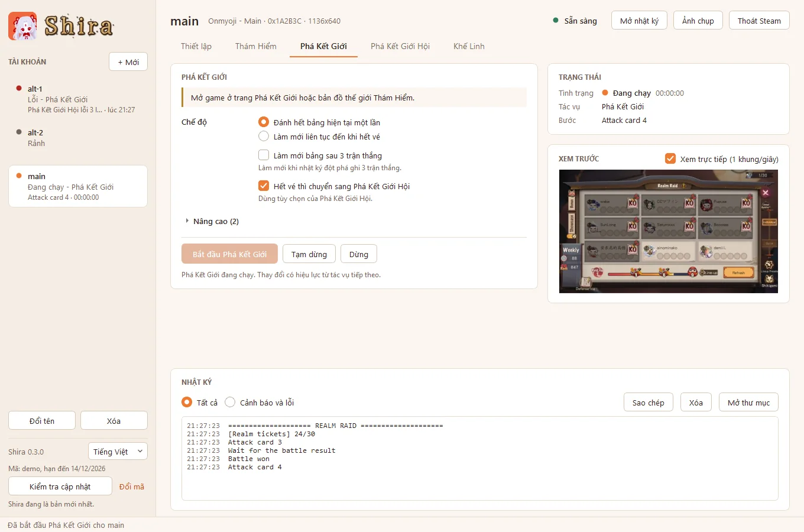The height and width of the screenshot is (532, 804).
Task: Click the Đổi tên button
Action: pyautogui.click(x=42, y=421)
